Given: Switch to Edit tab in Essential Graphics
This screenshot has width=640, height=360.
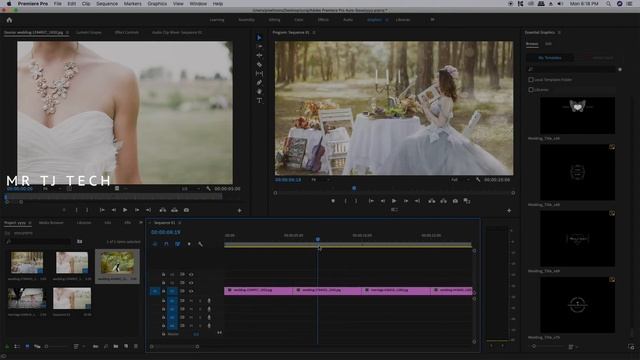Looking at the screenshot, I should click(548, 44).
